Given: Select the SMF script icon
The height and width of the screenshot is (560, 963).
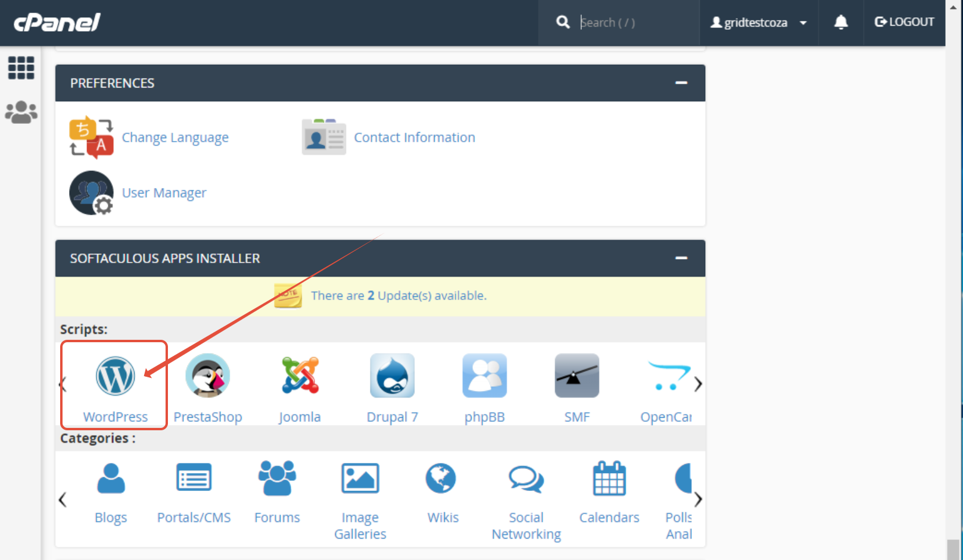Looking at the screenshot, I should (x=576, y=376).
